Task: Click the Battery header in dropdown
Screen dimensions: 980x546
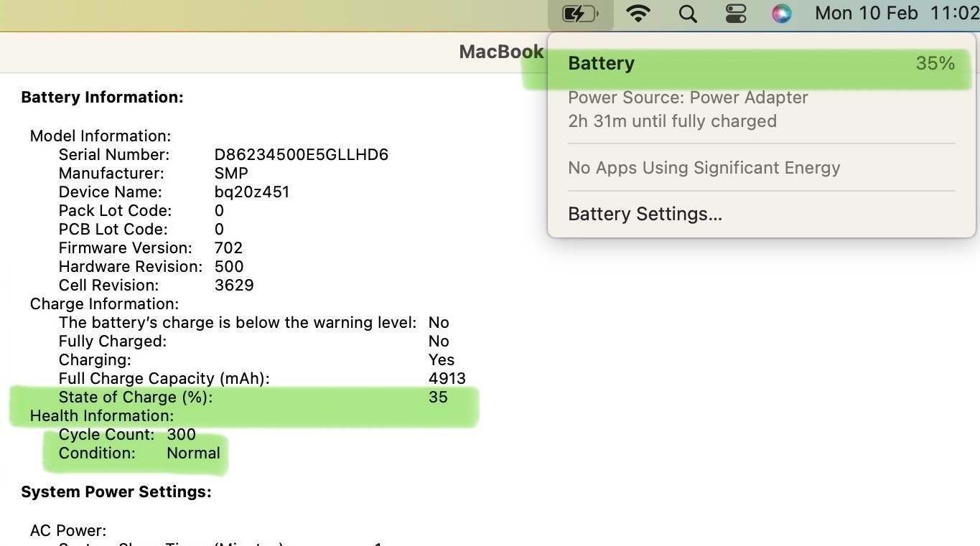Action: click(601, 63)
